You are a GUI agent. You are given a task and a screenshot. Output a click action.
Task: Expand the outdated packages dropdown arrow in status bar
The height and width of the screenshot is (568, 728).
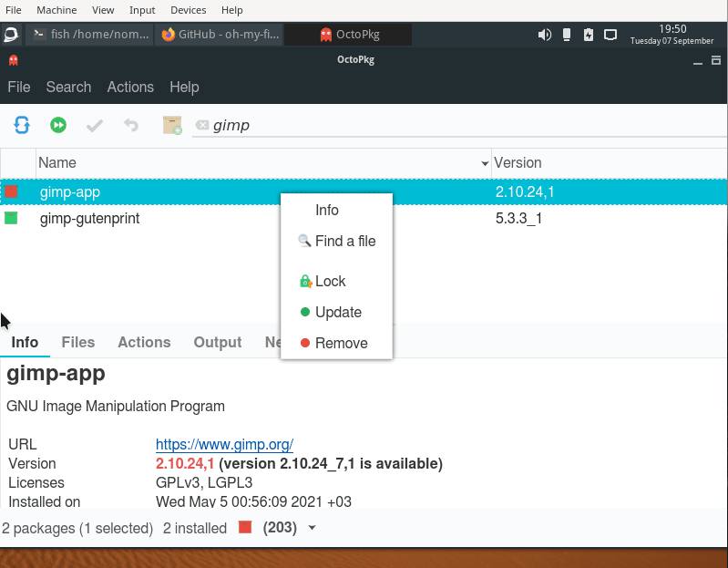point(312,528)
